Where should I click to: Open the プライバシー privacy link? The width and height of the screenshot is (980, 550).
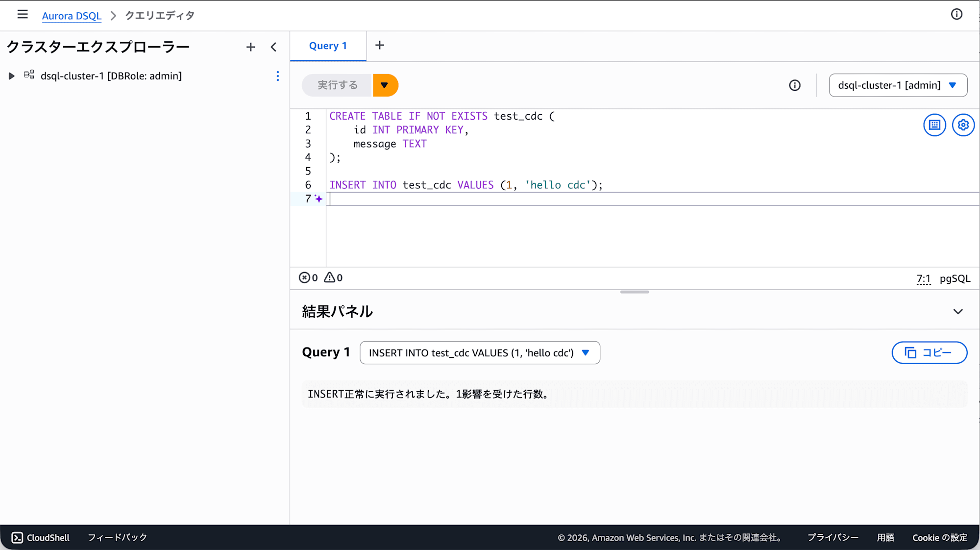pos(833,538)
